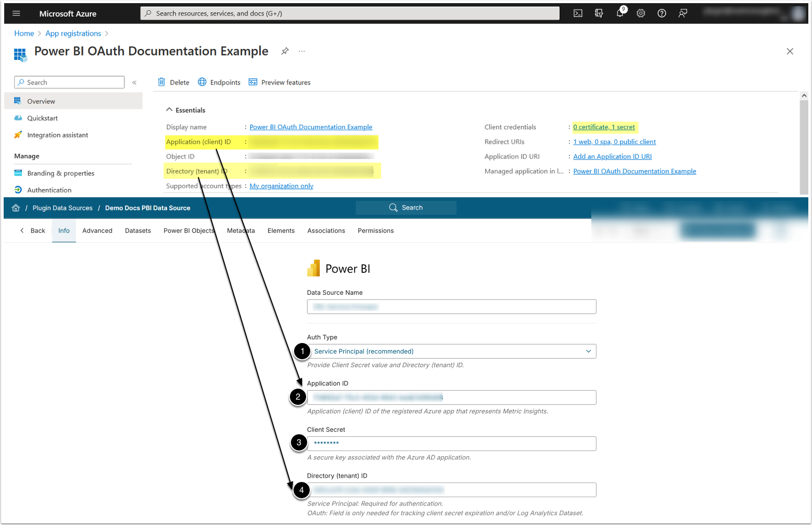Open the Managed application link
Viewport: 812px width, 525px height.
click(x=635, y=171)
